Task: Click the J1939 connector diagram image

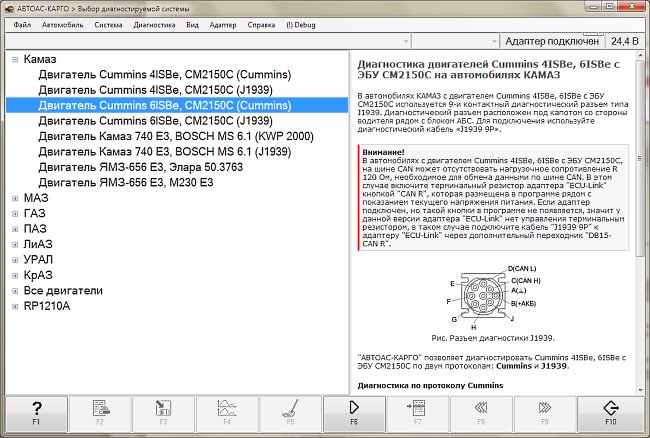Action: tap(493, 298)
